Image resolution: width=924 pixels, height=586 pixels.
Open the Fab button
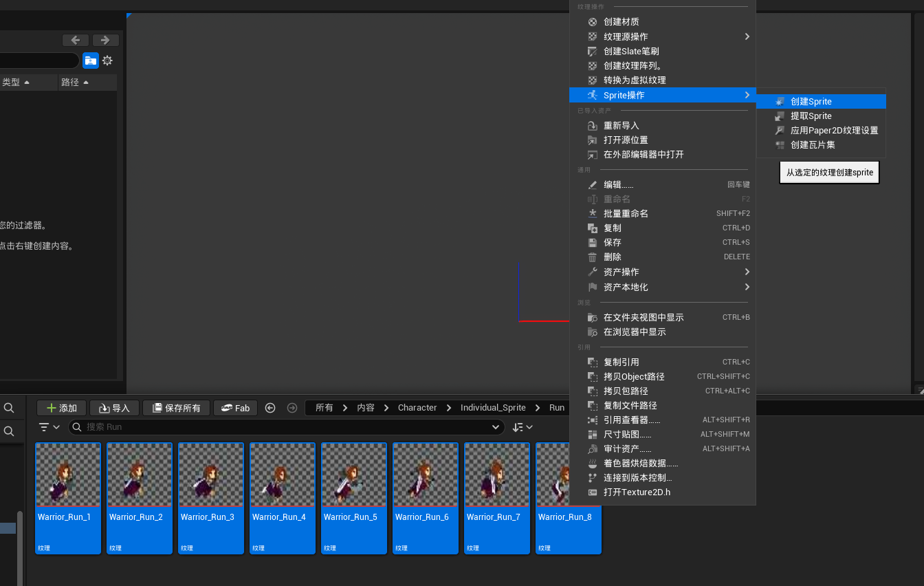pyautogui.click(x=235, y=408)
